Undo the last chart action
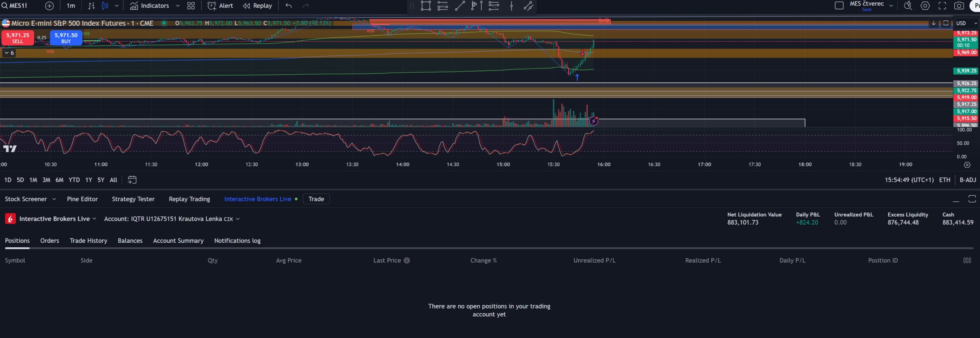 pyautogui.click(x=289, y=6)
